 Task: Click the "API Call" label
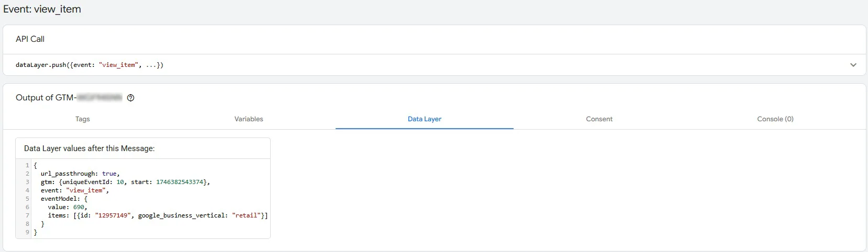[x=30, y=39]
